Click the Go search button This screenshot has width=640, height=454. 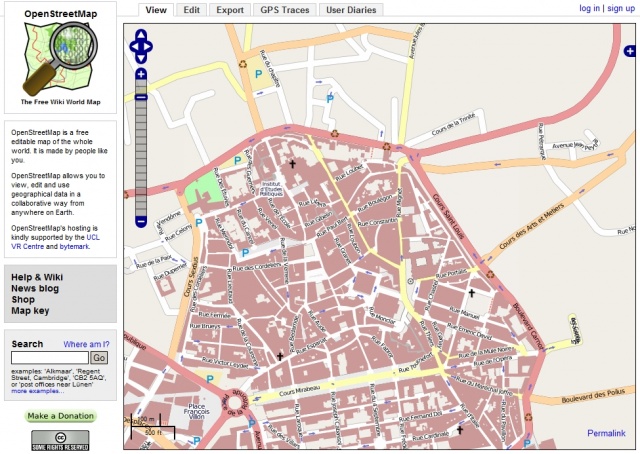coord(99,358)
